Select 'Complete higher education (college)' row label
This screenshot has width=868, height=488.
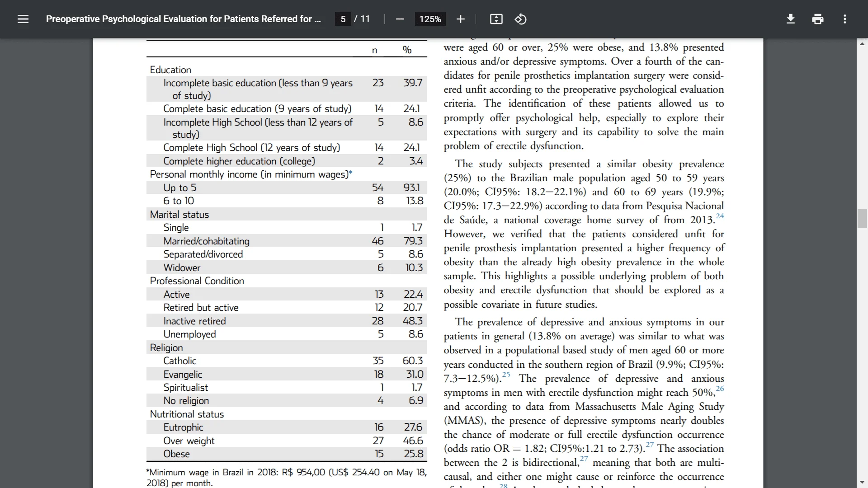coord(239,161)
